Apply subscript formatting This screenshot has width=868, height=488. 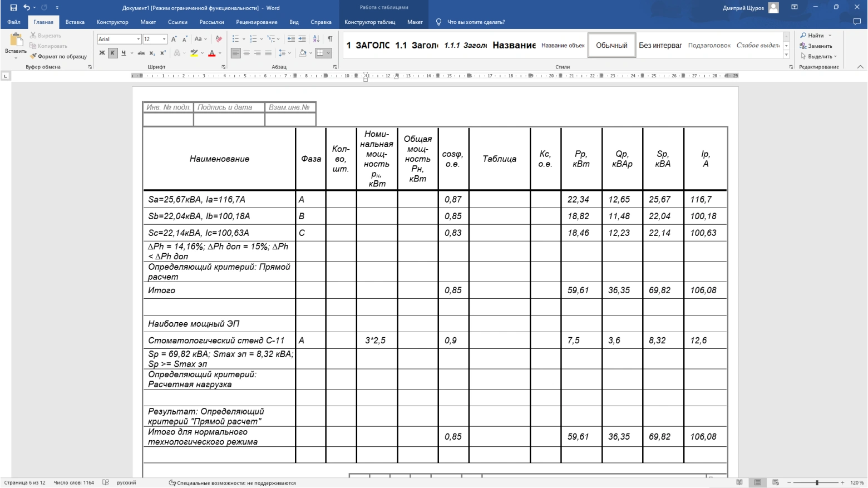coord(152,53)
